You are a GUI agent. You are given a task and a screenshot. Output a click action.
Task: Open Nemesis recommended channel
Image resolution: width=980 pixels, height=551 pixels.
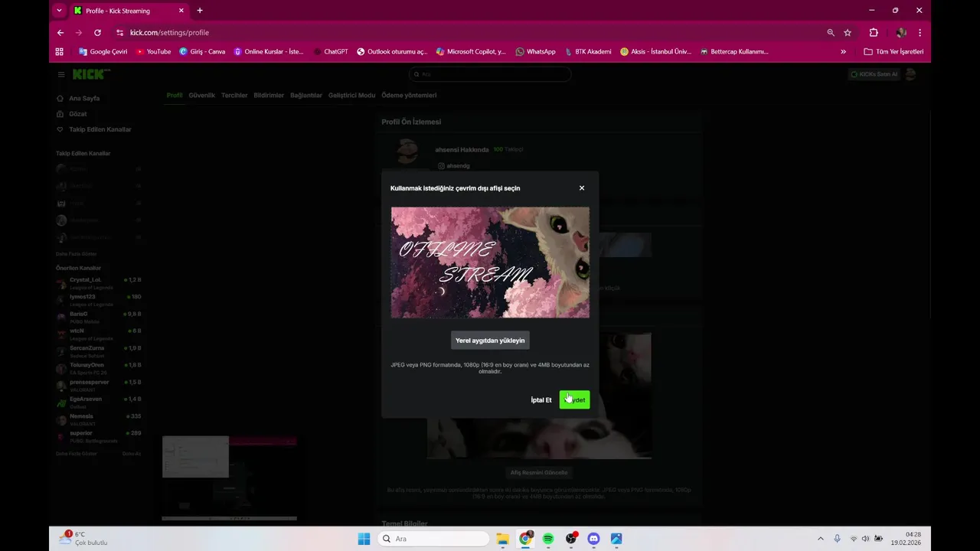(x=98, y=419)
